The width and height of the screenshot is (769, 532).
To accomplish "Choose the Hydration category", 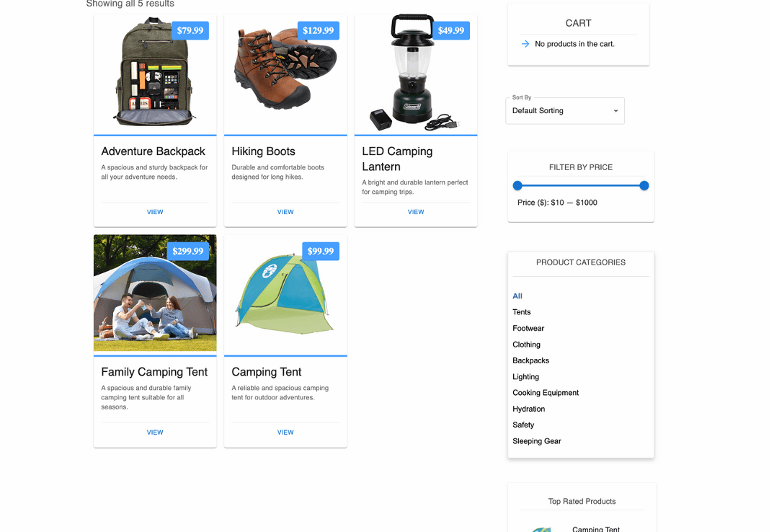I will [529, 409].
